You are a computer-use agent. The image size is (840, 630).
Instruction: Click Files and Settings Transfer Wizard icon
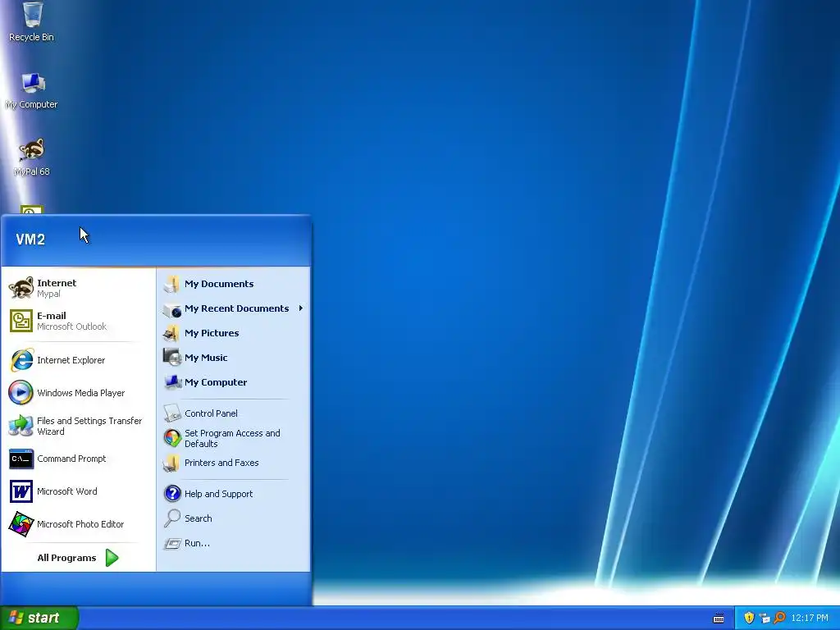click(x=21, y=426)
